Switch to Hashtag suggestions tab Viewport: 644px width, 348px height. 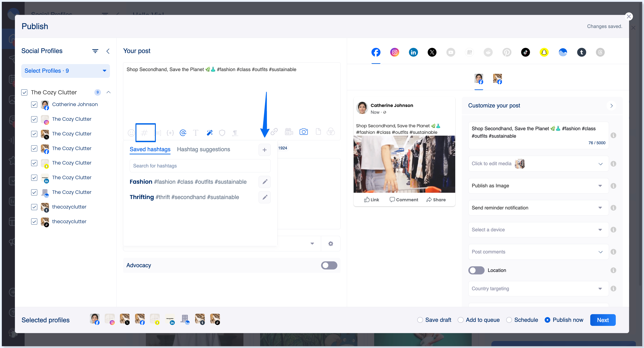[203, 149]
